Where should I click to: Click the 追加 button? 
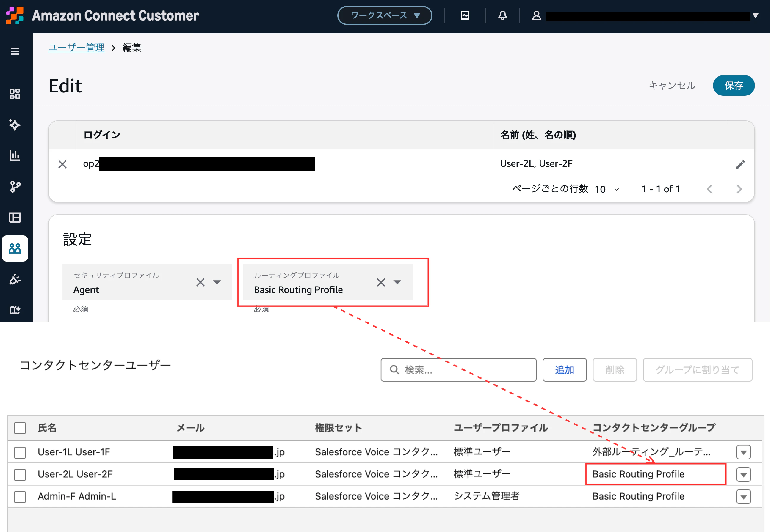point(565,370)
